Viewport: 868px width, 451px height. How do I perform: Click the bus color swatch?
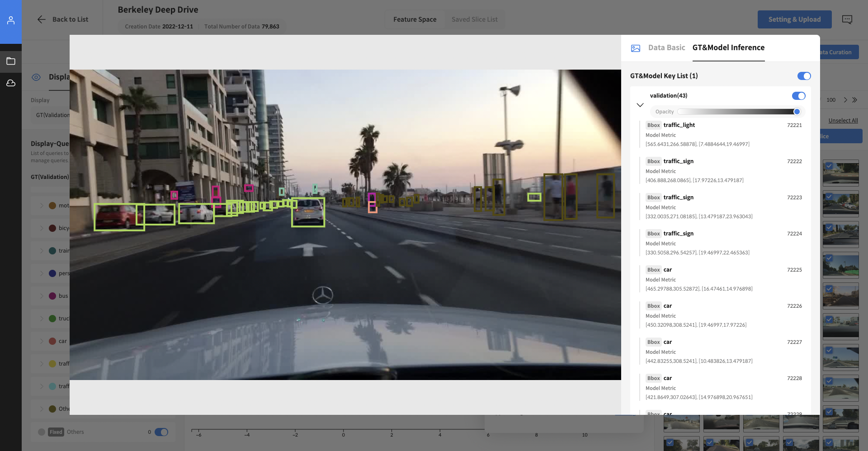52,296
